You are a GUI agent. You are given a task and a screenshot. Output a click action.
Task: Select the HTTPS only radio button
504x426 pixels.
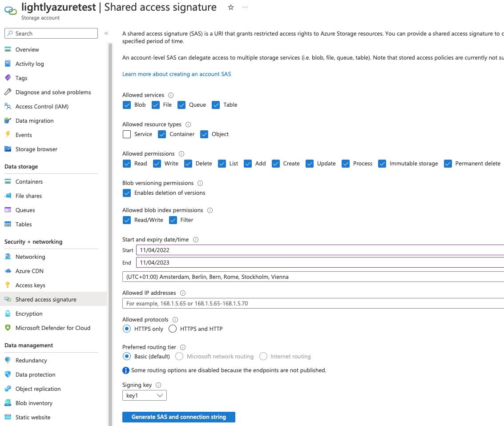[x=127, y=329]
